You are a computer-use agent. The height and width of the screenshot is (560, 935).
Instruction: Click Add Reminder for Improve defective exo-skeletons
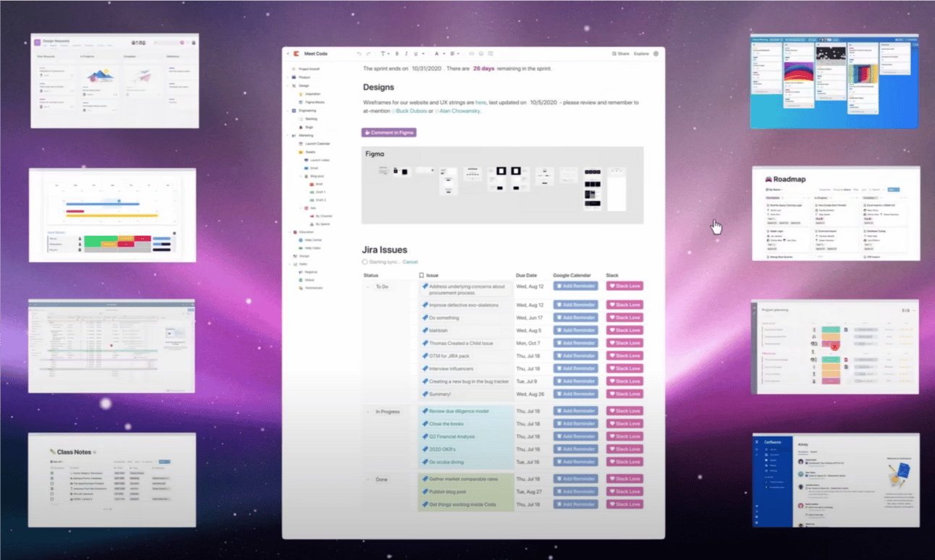[x=576, y=305]
